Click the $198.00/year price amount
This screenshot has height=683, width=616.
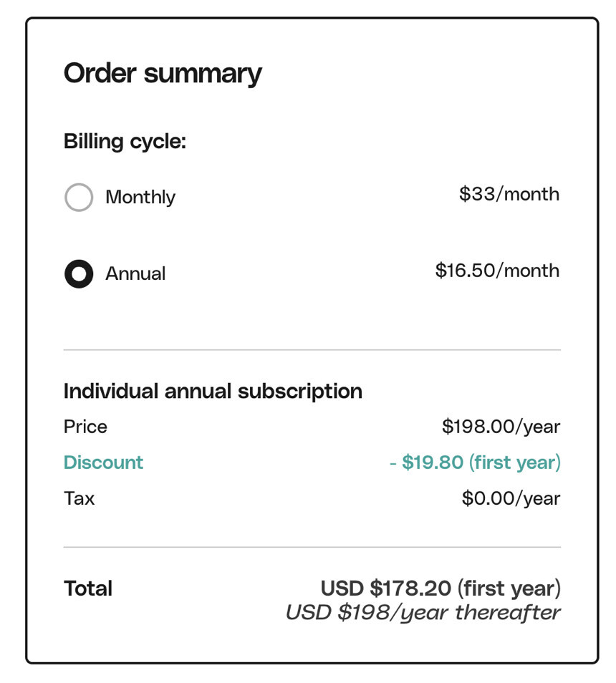[x=501, y=427]
